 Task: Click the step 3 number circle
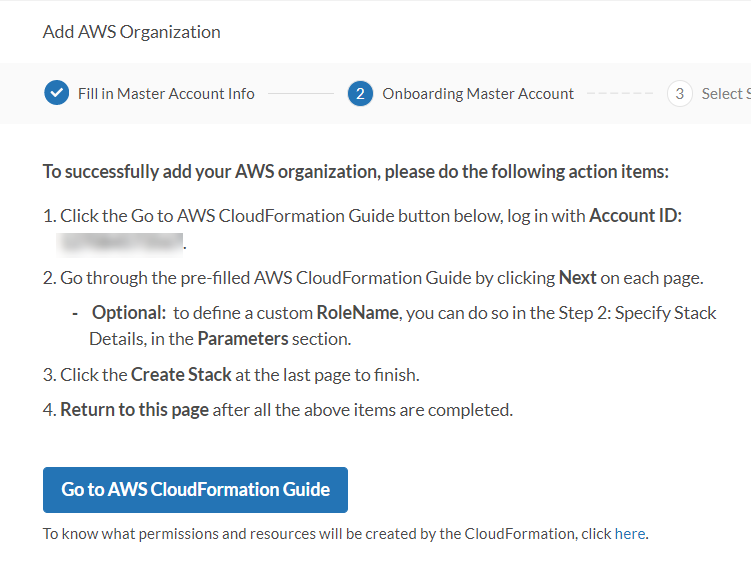click(x=680, y=93)
